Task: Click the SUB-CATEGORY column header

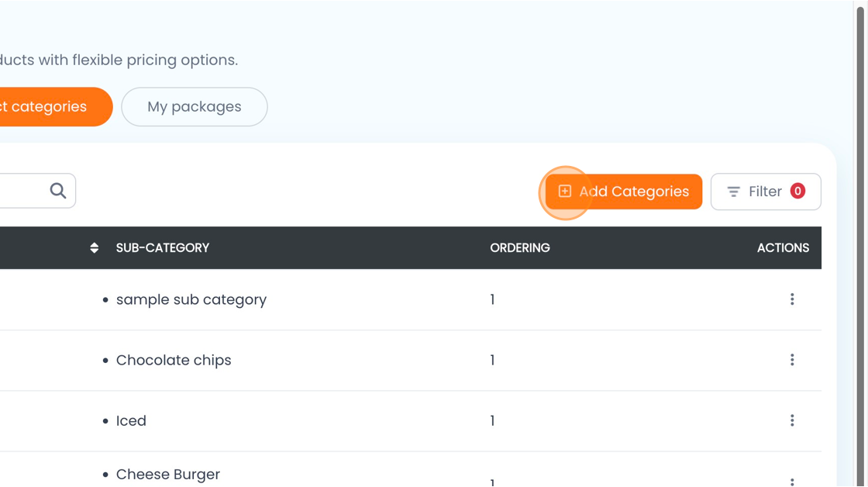Action: pos(163,248)
